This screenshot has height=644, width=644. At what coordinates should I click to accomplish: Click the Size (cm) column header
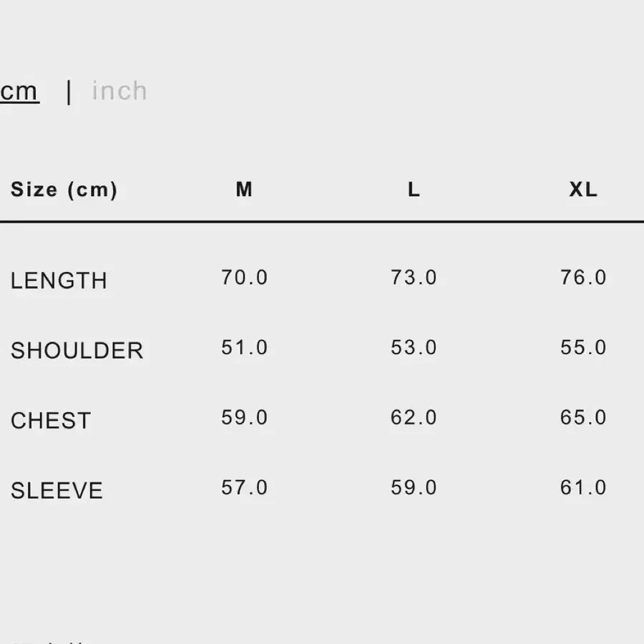(64, 190)
